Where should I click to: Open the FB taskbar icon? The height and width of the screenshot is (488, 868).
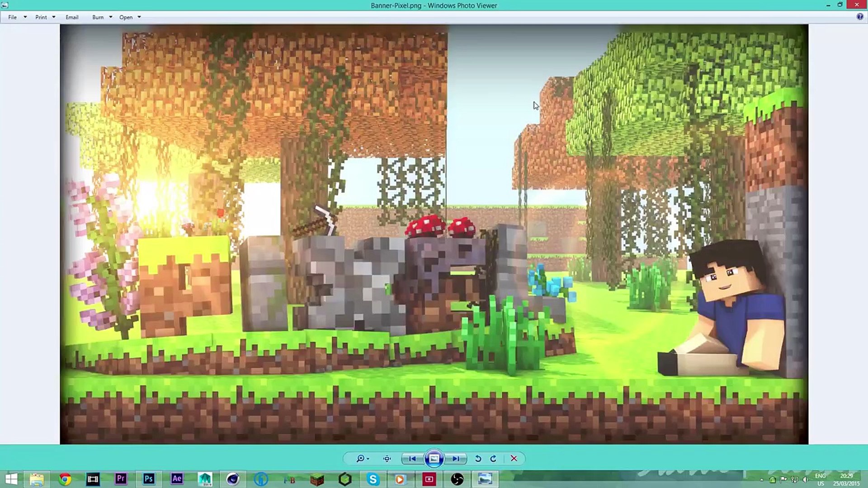289,479
